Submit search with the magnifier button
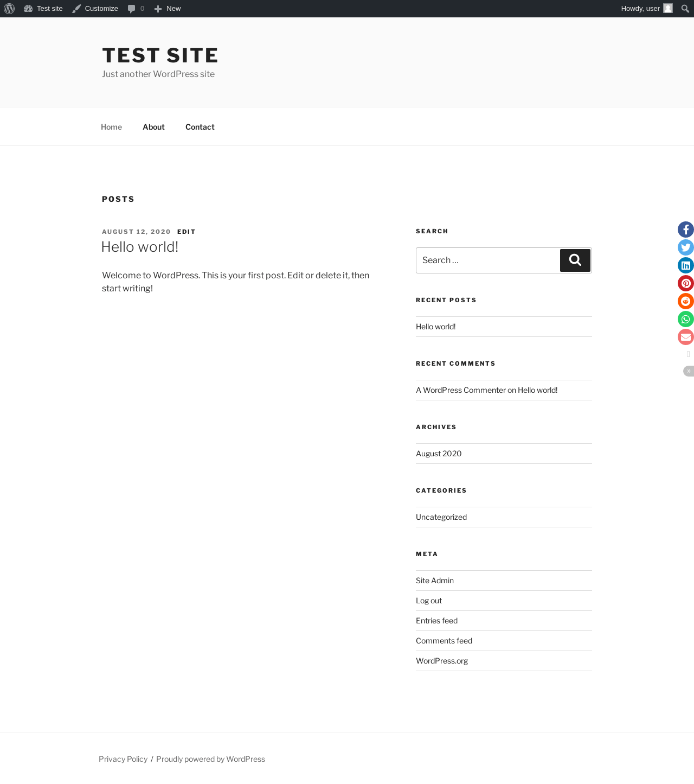This screenshot has width=694, height=784. click(x=575, y=260)
